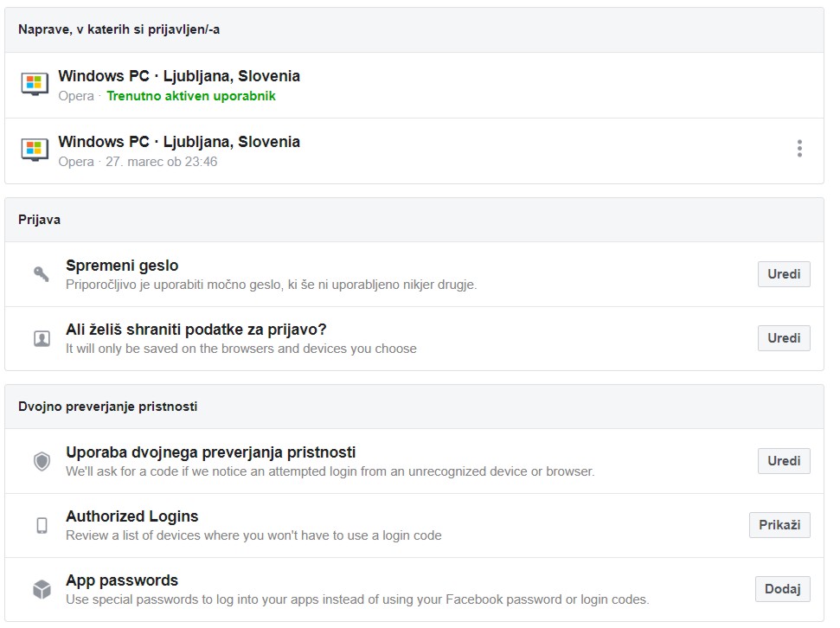Select the Spremeni geslo heading
This screenshot has height=628, width=840.
122,266
